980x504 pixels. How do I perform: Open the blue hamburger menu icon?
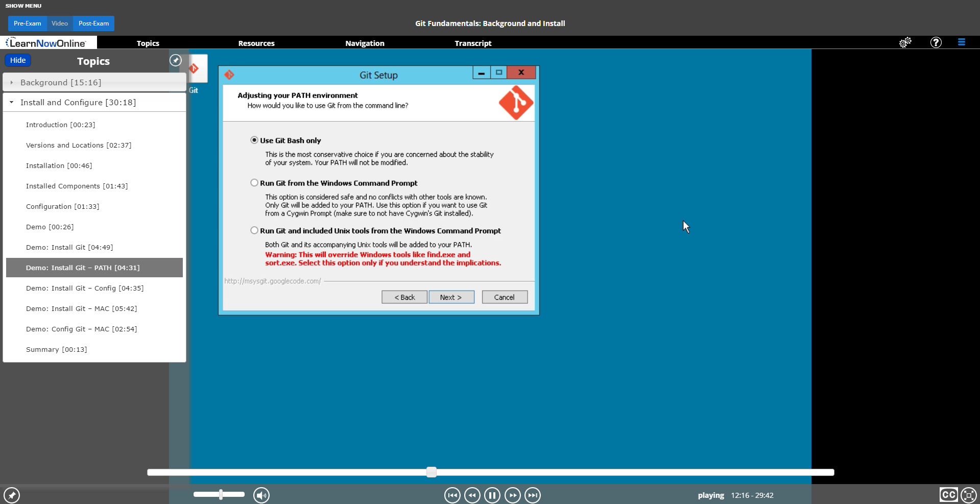961,43
